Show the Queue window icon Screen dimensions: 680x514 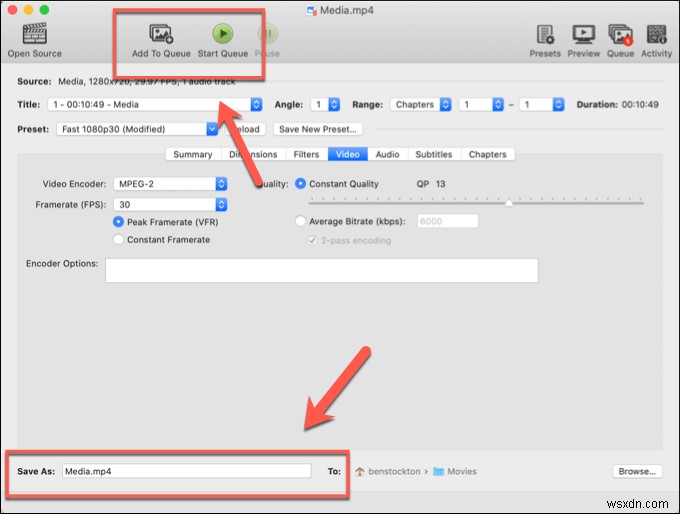coord(621,35)
